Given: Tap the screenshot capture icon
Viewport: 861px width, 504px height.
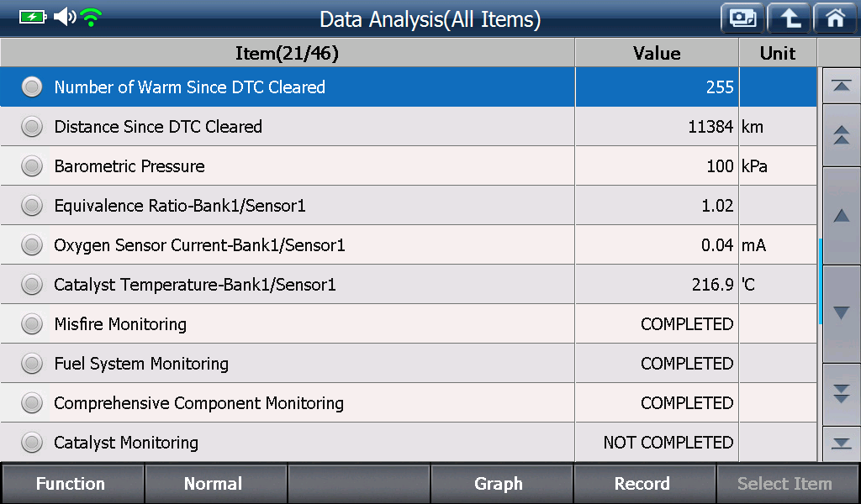Looking at the screenshot, I should click(x=742, y=18).
